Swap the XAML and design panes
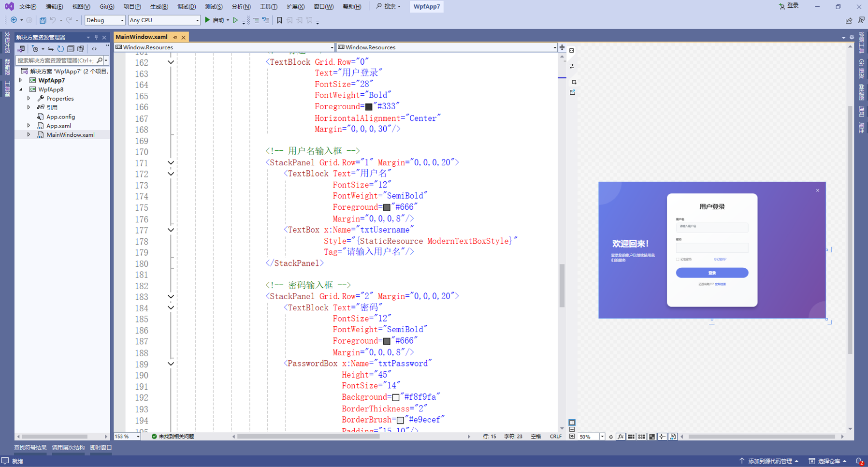The image size is (868, 467). pyautogui.click(x=572, y=66)
